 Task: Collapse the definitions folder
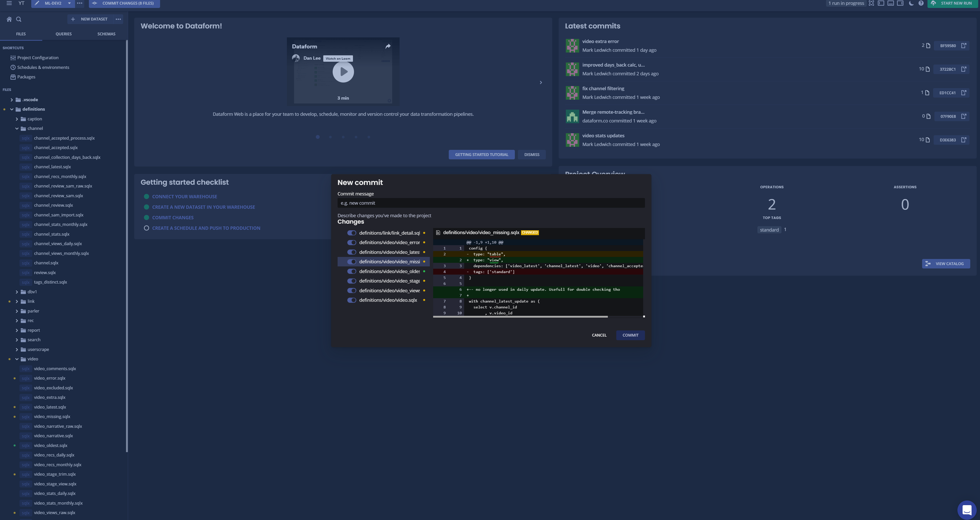tap(12, 109)
